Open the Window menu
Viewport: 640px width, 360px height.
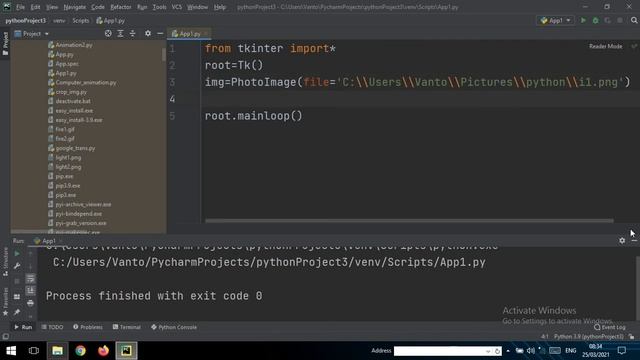coord(198,7)
